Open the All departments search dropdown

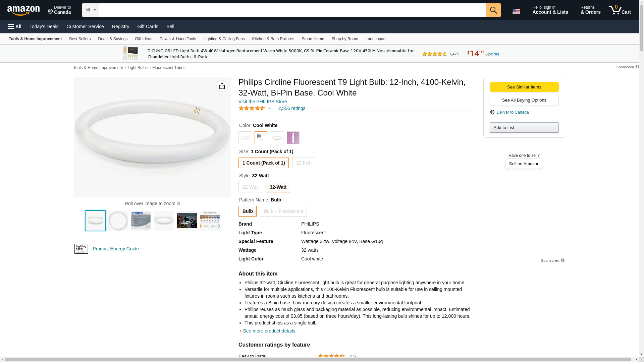tap(90, 10)
